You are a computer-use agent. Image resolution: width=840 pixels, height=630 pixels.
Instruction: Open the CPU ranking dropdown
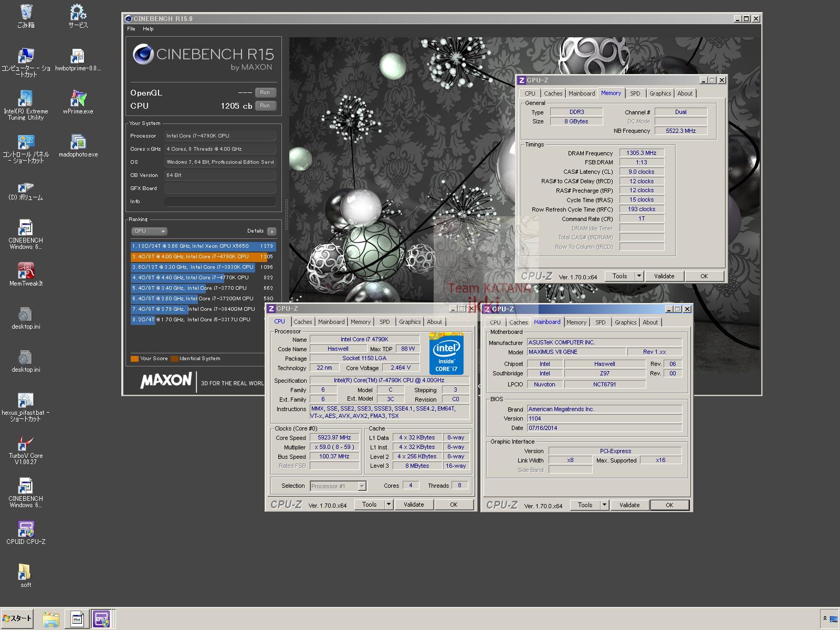tap(149, 231)
